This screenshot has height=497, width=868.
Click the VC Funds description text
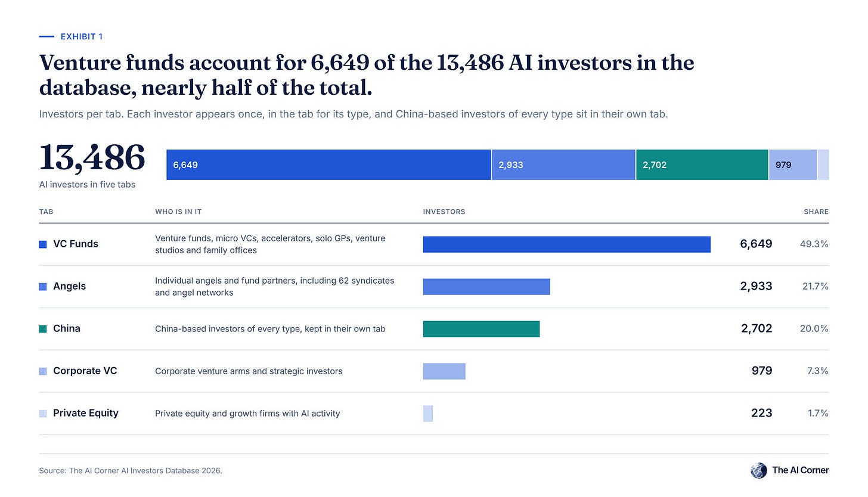(270, 244)
